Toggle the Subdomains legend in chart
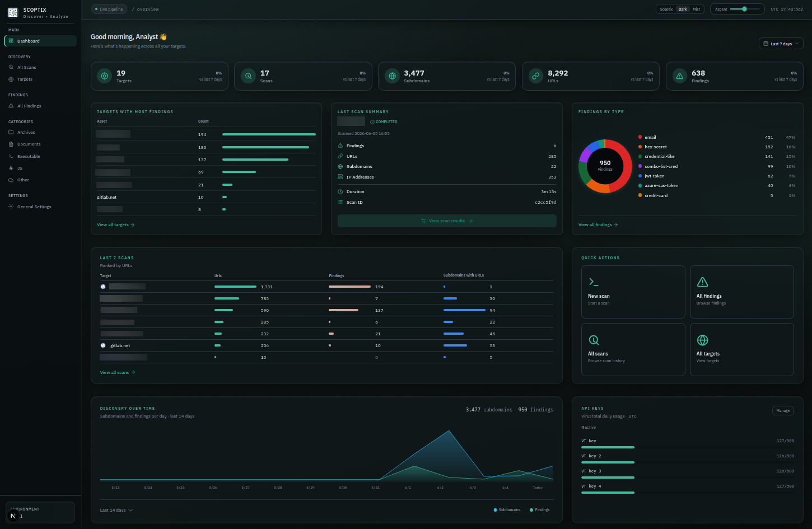Viewport: 812px width, 529px height. tap(507, 510)
